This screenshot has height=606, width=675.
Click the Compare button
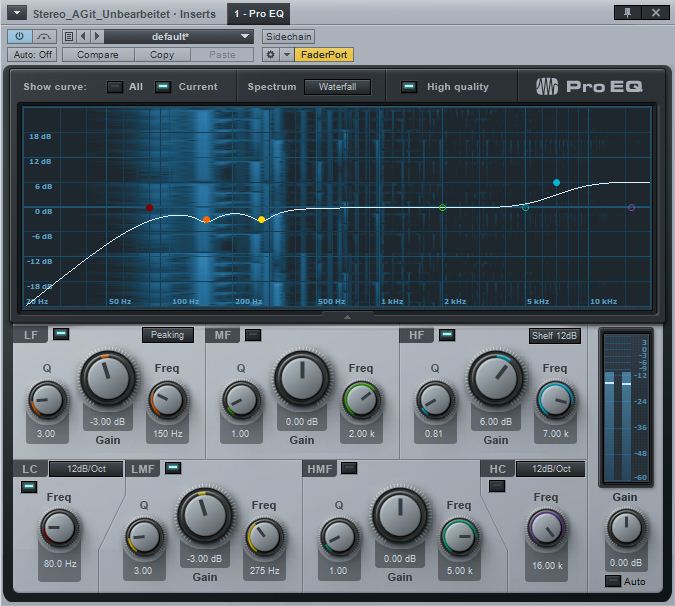point(98,55)
